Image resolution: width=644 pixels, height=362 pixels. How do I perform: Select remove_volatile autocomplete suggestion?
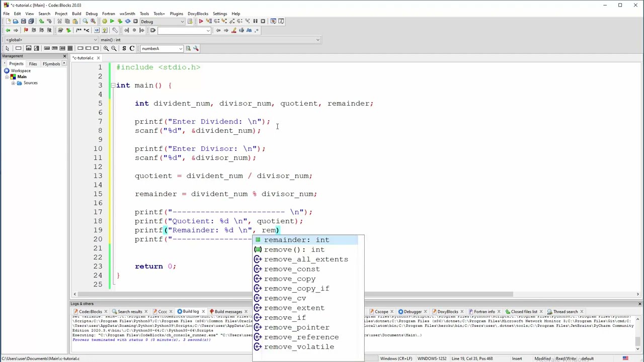point(305,347)
